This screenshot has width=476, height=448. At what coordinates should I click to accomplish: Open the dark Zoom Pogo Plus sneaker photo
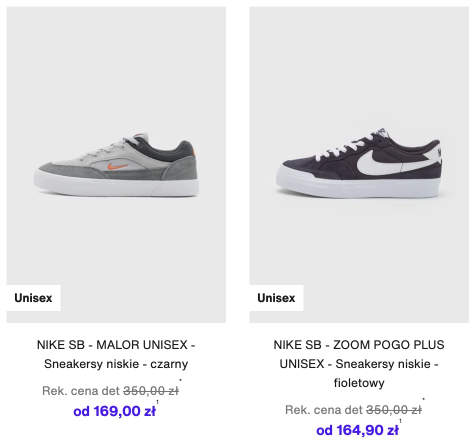pos(359,164)
